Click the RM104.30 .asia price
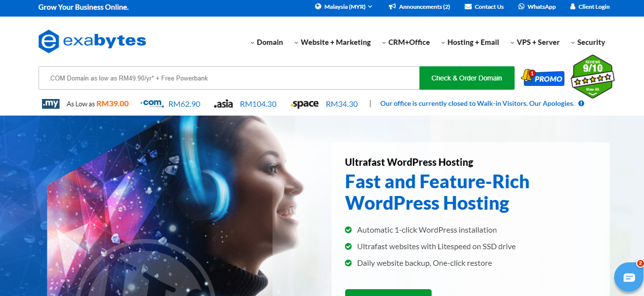The image size is (644, 296). click(258, 104)
